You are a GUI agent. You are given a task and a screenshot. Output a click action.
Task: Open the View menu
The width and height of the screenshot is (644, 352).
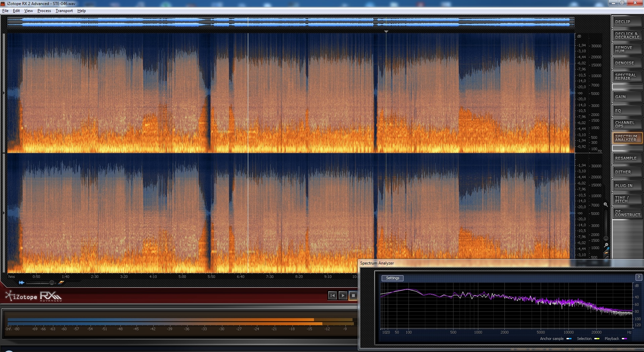click(29, 11)
